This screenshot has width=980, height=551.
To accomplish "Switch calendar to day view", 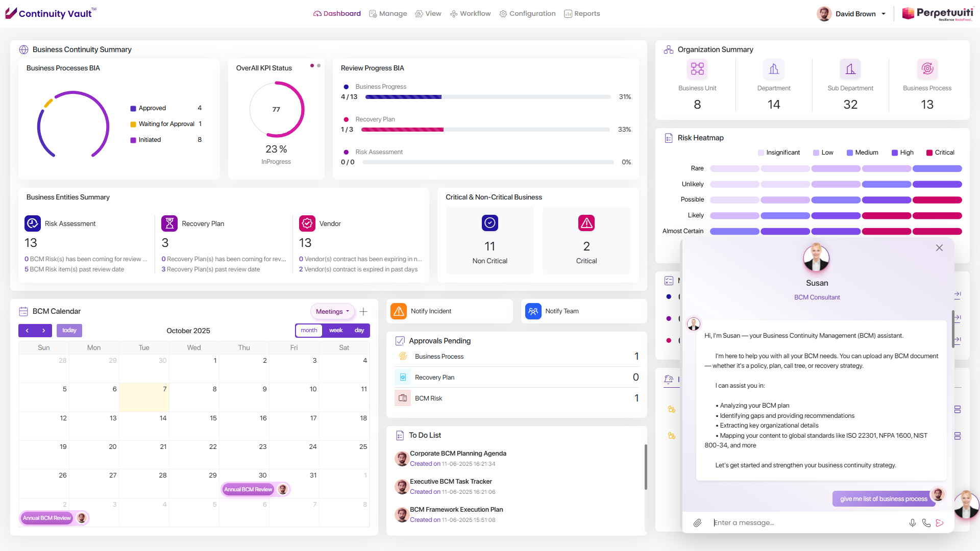I will 359,331.
